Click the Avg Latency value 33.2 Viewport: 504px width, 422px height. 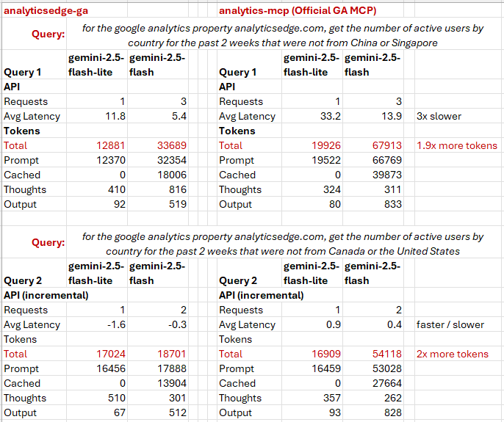pyautogui.click(x=327, y=116)
